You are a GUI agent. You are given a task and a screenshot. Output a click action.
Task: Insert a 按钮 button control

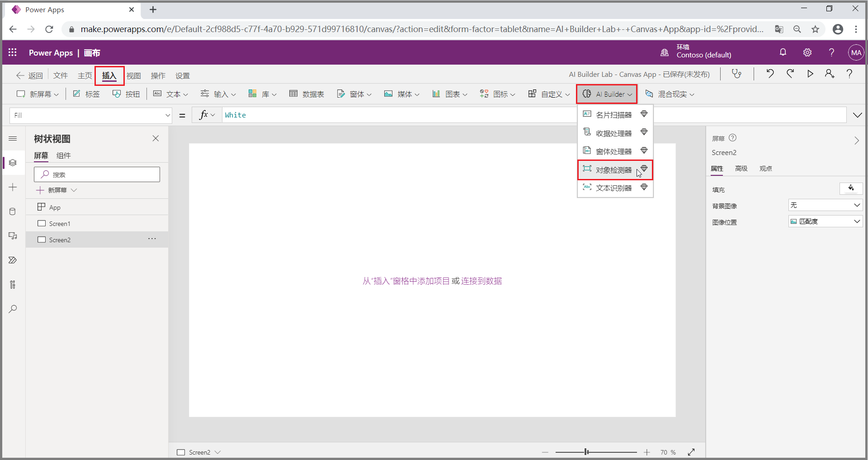(x=126, y=94)
